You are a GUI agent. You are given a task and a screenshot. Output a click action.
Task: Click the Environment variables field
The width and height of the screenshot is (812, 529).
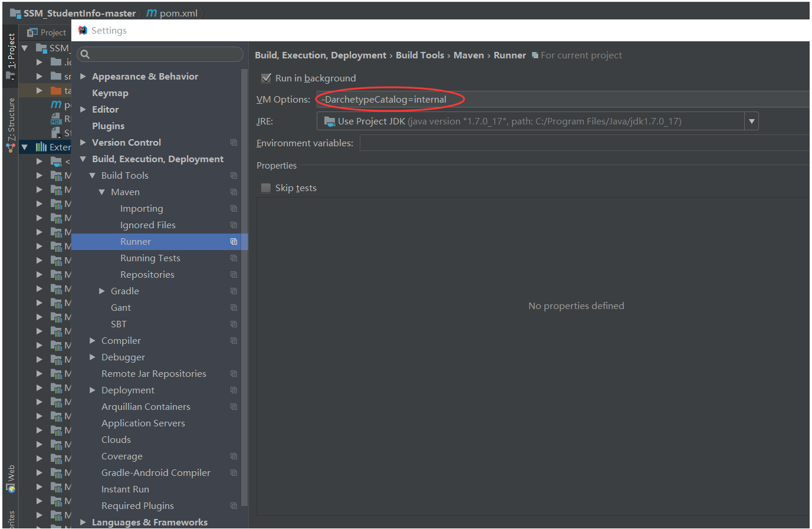point(584,143)
